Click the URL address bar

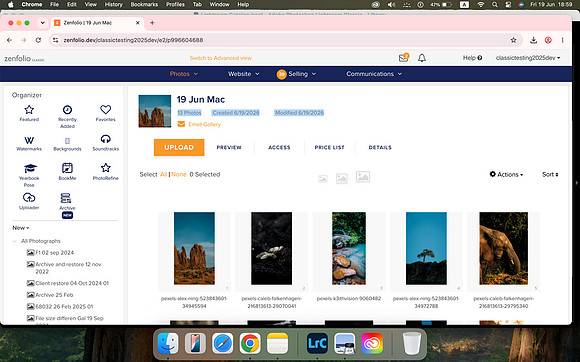(x=285, y=40)
